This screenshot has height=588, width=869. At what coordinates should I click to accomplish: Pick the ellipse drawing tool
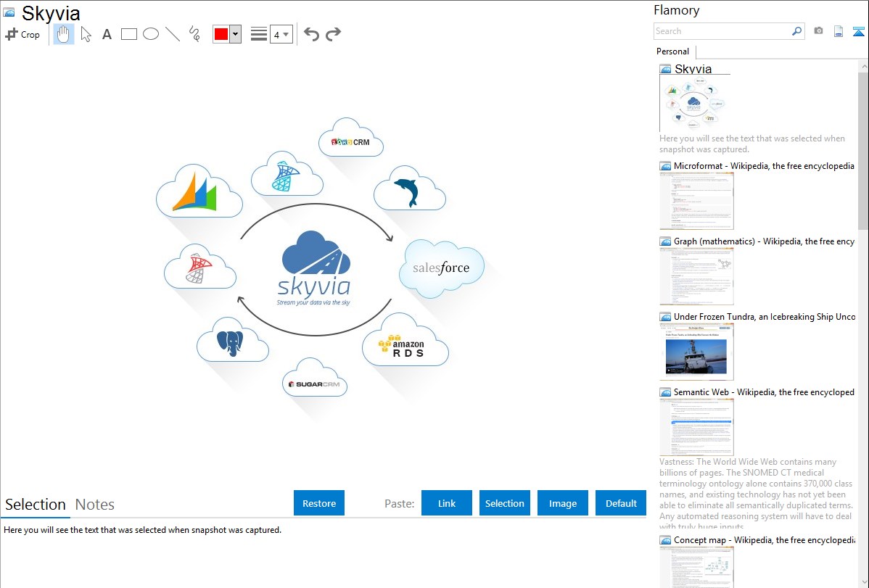coord(151,34)
